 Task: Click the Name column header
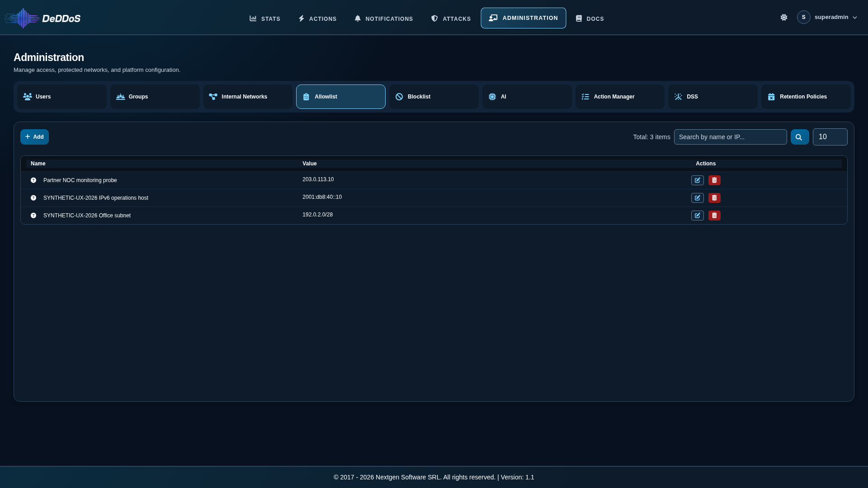tap(38, 164)
